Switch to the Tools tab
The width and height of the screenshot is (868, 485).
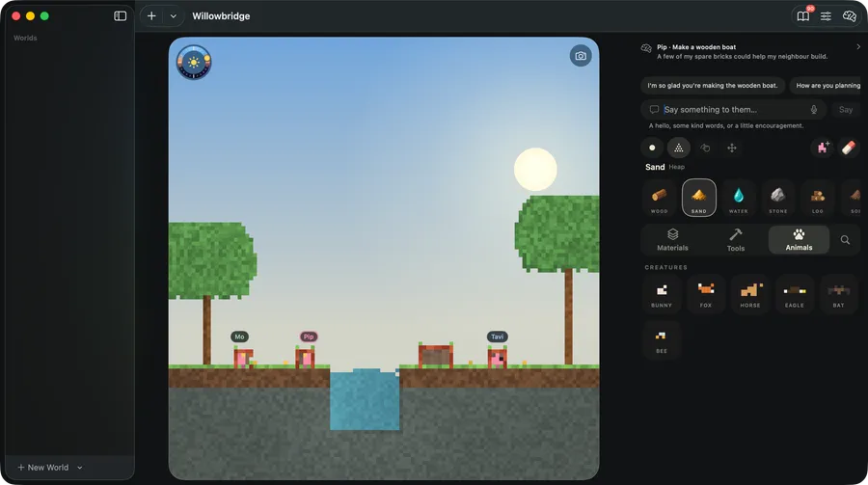pos(736,240)
